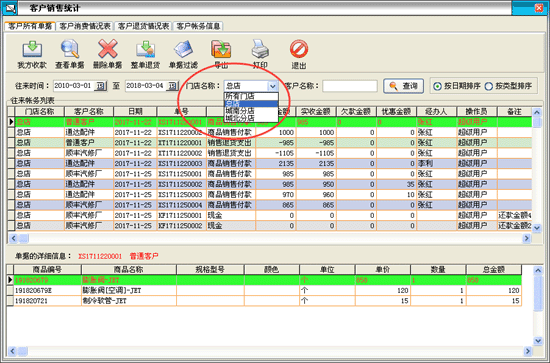Viewport: 550px width, 363px height.
Task: Click the 日期 column header
Action: (135, 112)
